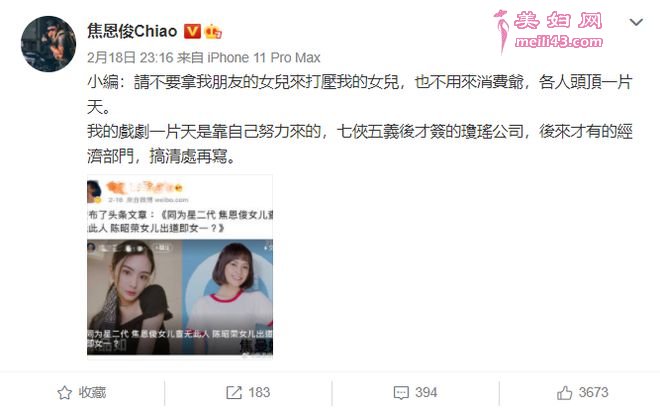Open the 焦恩俊Chiao username link

(x=132, y=31)
